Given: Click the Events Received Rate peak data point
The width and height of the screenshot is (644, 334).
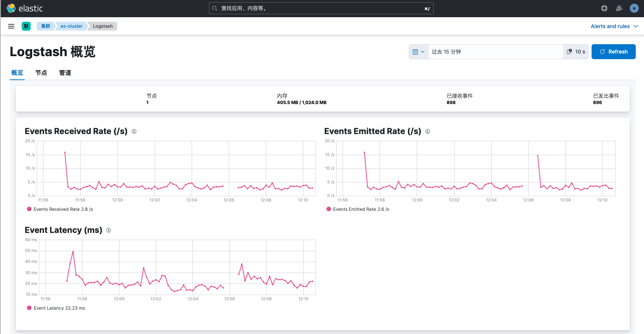Looking at the screenshot, I should [x=65, y=152].
